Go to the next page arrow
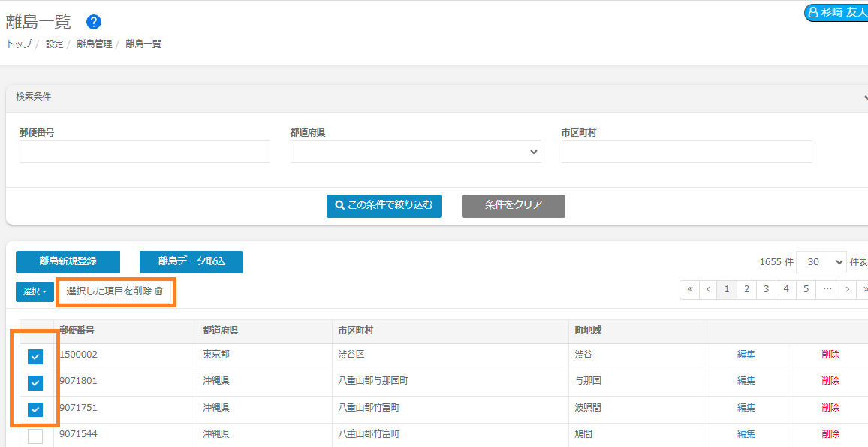This screenshot has width=868, height=447. [847, 289]
